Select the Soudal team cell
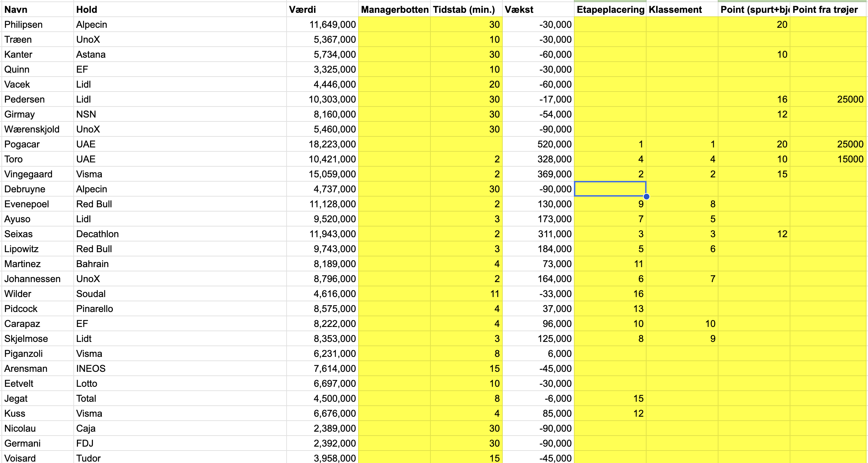 [180, 294]
